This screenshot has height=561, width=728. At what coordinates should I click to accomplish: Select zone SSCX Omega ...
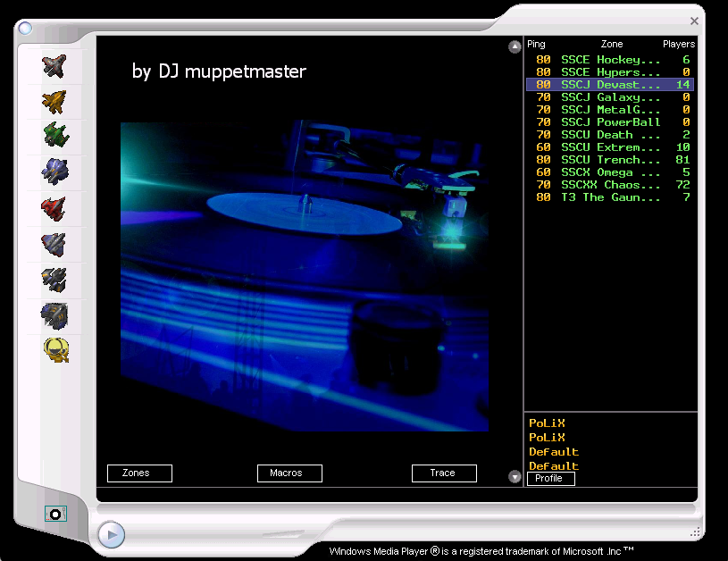click(610, 172)
